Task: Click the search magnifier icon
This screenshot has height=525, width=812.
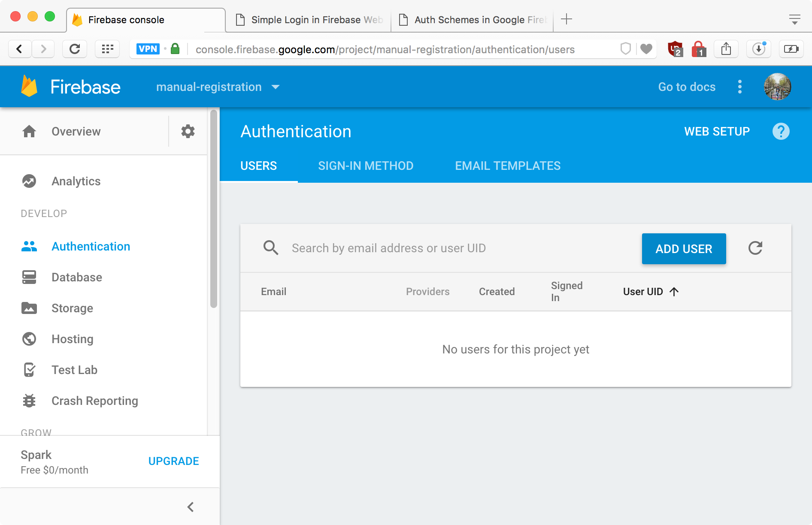Action: pos(270,248)
